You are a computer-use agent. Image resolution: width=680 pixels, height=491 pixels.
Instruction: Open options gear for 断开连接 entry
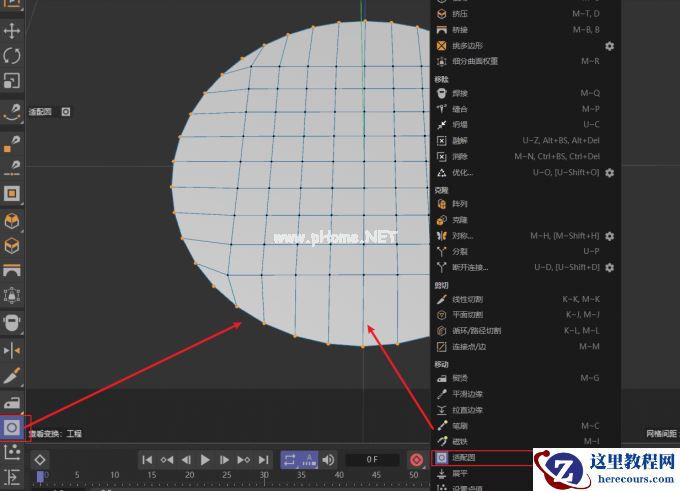click(x=609, y=267)
